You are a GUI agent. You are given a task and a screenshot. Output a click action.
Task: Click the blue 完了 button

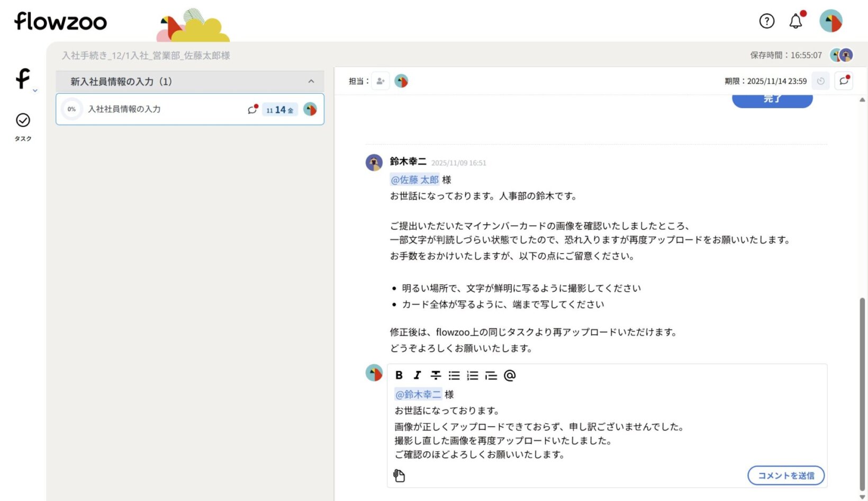(772, 100)
